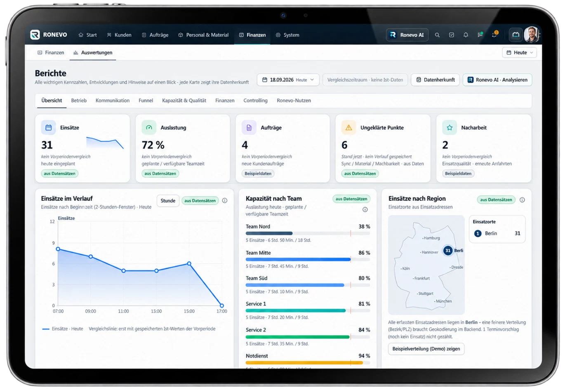
Task: Click the sync icon with orange badge
Action: (494, 35)
